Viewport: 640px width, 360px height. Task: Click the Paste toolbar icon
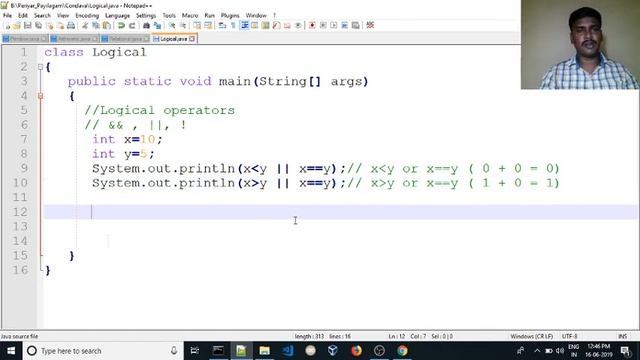pos(107,25)
